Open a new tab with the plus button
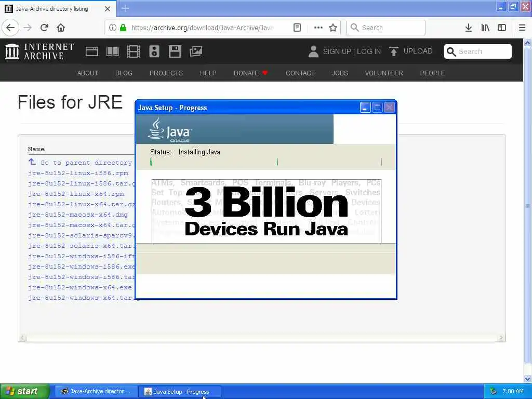Image resolution: width=532 pixels, height=399 pixels. (x=125, y=8)
